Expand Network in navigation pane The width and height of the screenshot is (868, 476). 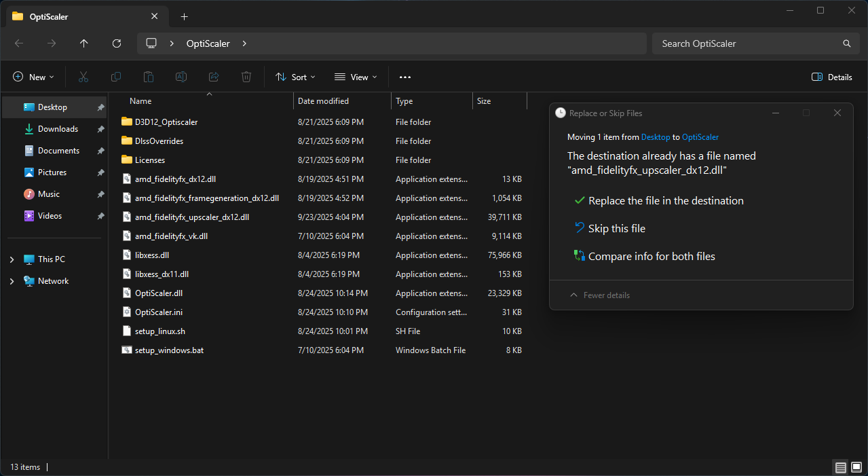pyautogui.click(x=12, y=281)
